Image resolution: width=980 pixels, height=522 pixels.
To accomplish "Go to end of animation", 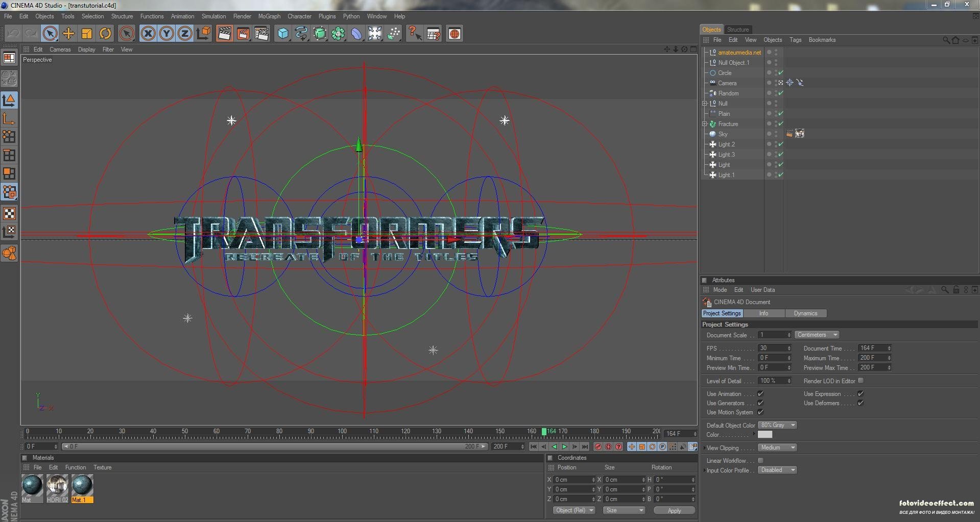I will (585, 446).
